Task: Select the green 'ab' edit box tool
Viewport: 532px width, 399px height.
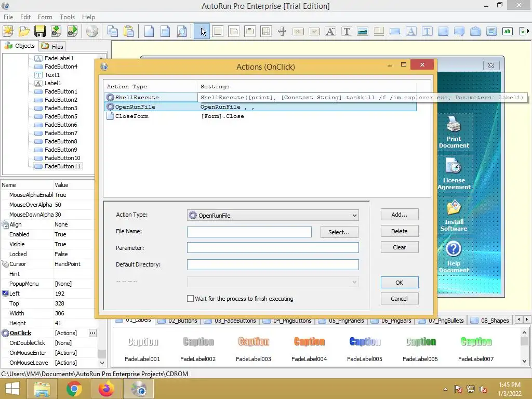Action: click(x=507, y=31)
